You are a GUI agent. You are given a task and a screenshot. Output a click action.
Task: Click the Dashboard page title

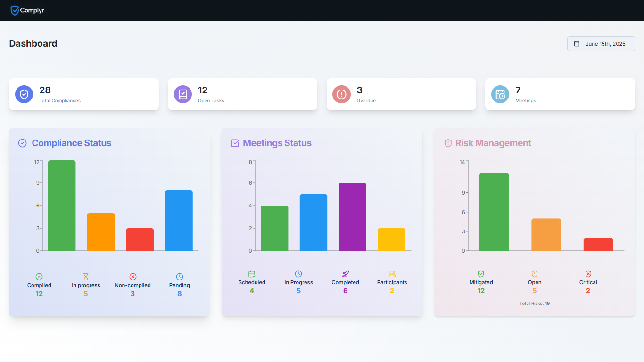[33, 44]
